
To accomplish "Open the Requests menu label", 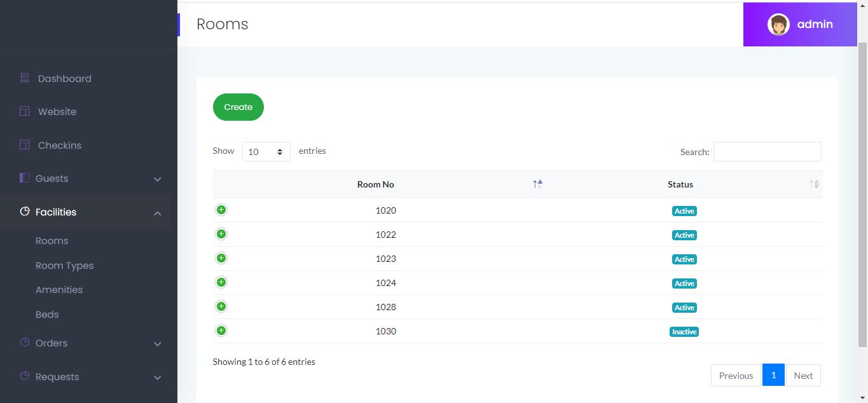I will [x=57, y=377].
